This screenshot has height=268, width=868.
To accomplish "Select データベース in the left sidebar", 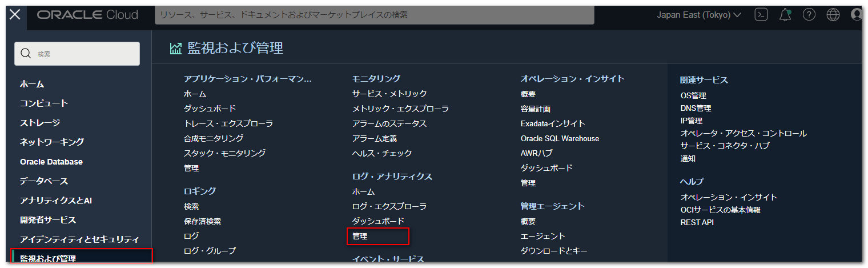I will click(x=44, y=181).
